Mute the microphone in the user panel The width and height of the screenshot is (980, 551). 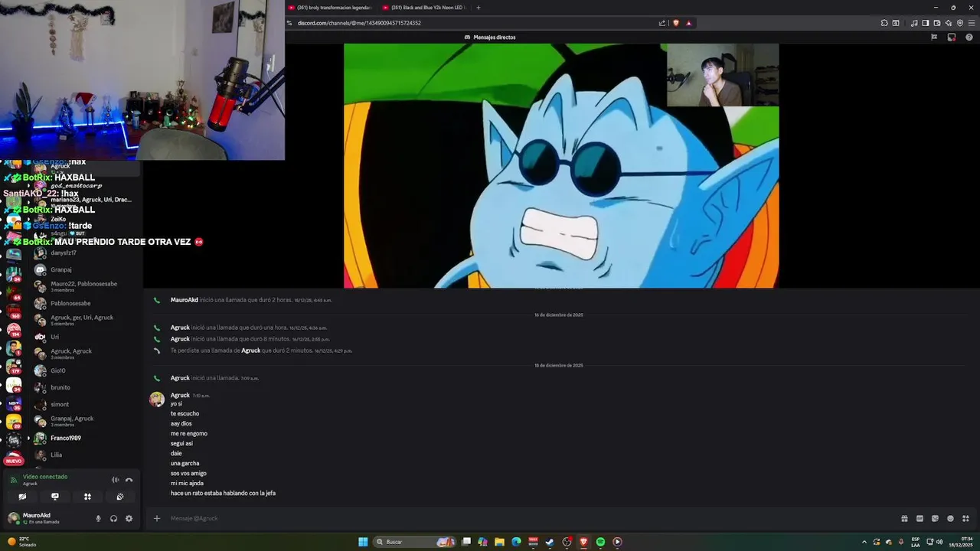(x=98, y=518)
